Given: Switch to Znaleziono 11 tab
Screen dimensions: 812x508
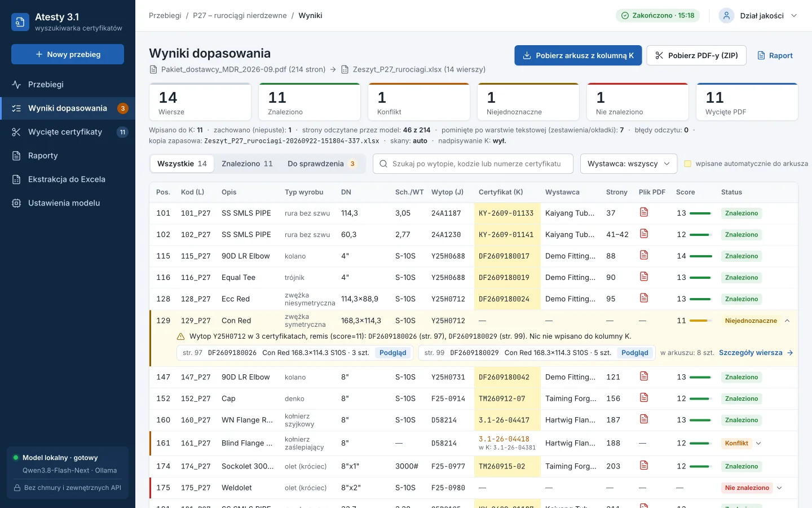Looking at the screenshot, I should click(x=247, y=164).
